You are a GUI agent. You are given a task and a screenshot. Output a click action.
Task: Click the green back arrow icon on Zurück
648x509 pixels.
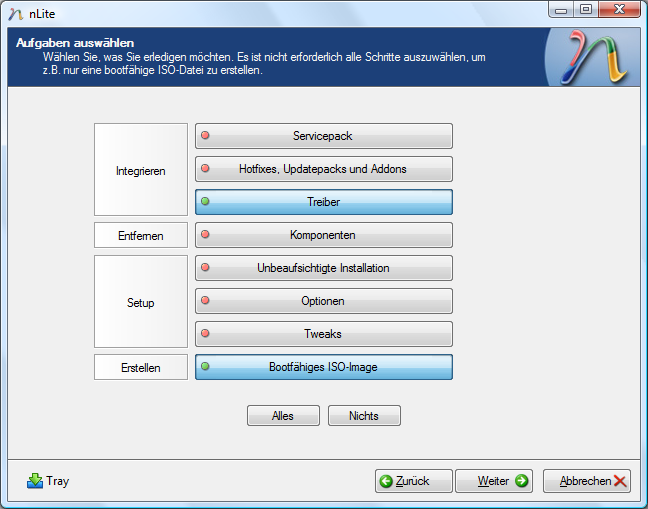pyautogui.click(x=386, y=481)
